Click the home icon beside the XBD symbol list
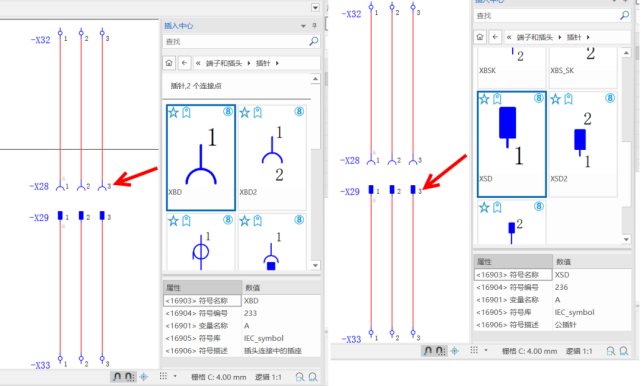 [169, 63]
